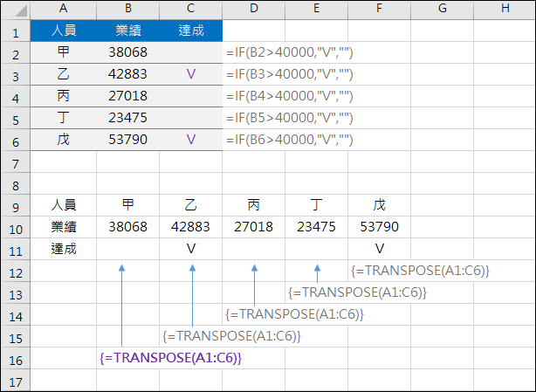Click cell 乙 in row 9

pos(191,205)
